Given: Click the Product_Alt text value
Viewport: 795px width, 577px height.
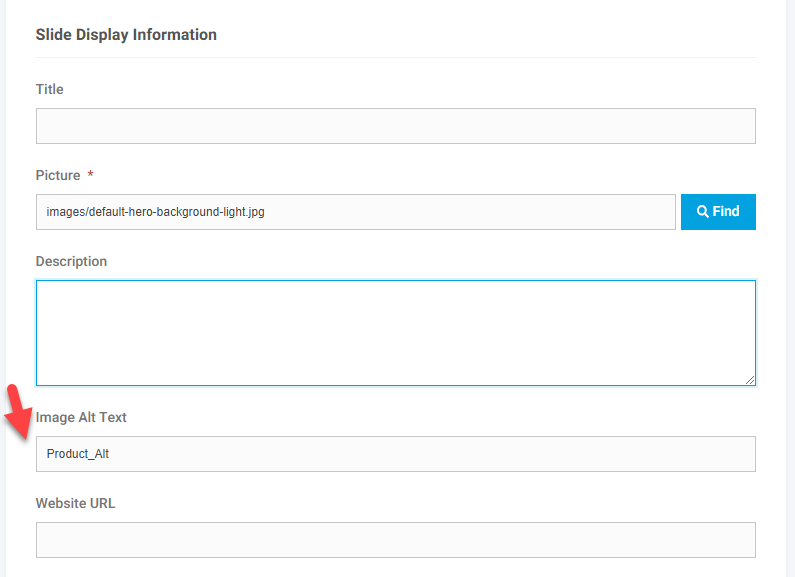Looking at the screenshot, I should pos(78,454).
